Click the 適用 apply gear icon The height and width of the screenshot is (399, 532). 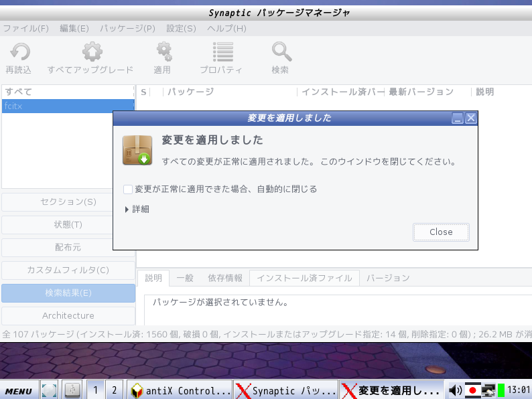164,52
